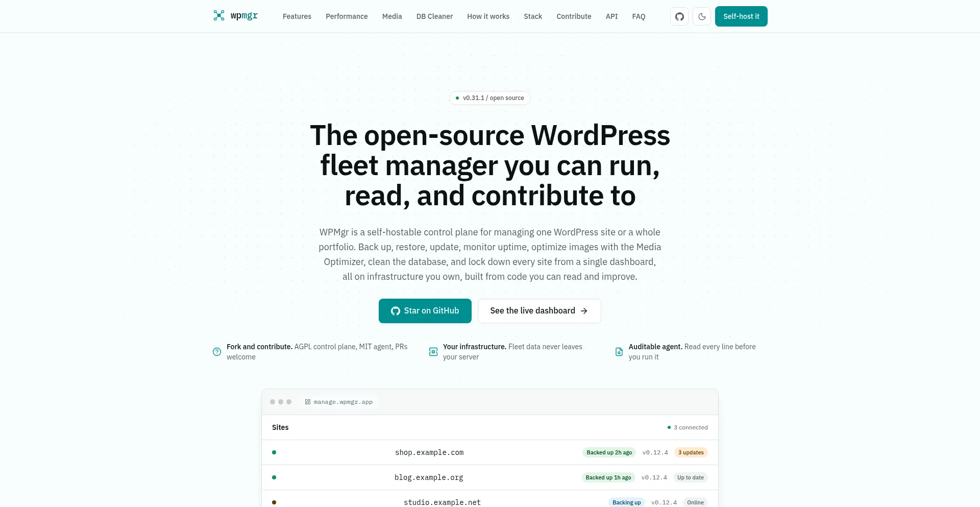The width and height of the screenshot is (980, 507).
Task: Click the icon beside manage.wpmgr.app
Action: [308, 402]
